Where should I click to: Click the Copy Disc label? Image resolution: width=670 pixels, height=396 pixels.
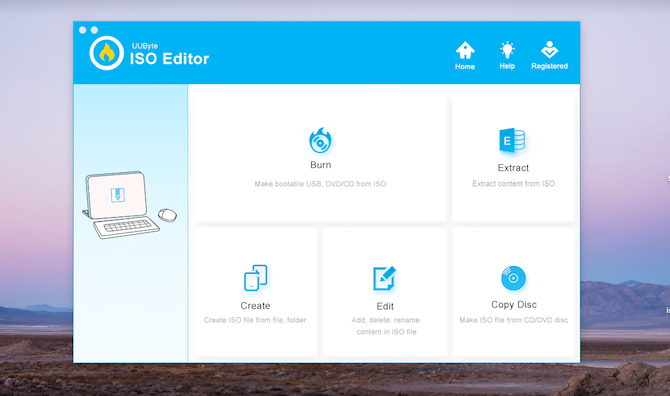click(x=514, y=305)
